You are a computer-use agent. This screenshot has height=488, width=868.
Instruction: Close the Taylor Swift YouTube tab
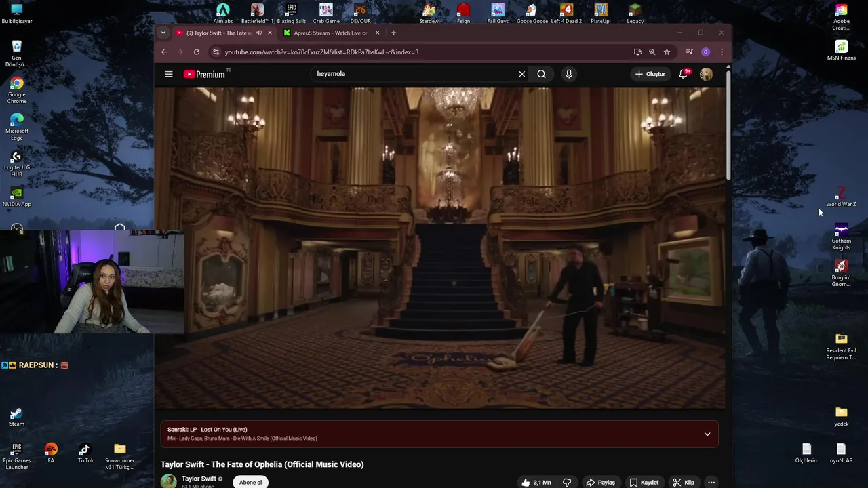pos(270,33)
